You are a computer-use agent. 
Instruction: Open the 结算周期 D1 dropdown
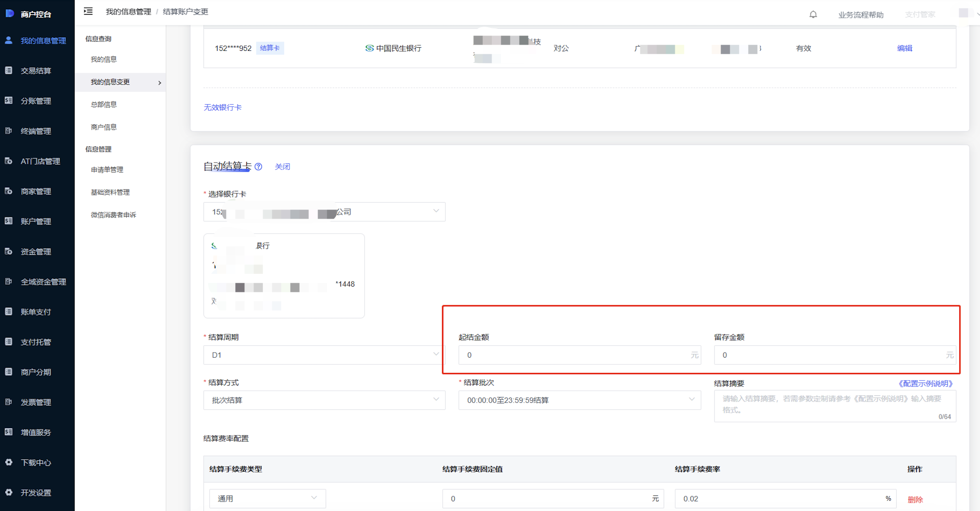[x=324, y=355]
